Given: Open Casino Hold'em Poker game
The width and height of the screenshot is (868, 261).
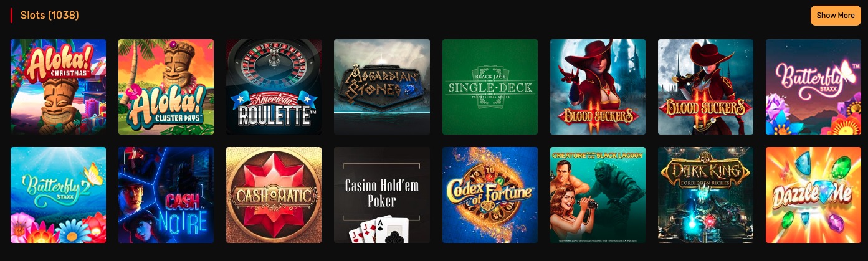Looking at the screenshot, I should (382, 195).
